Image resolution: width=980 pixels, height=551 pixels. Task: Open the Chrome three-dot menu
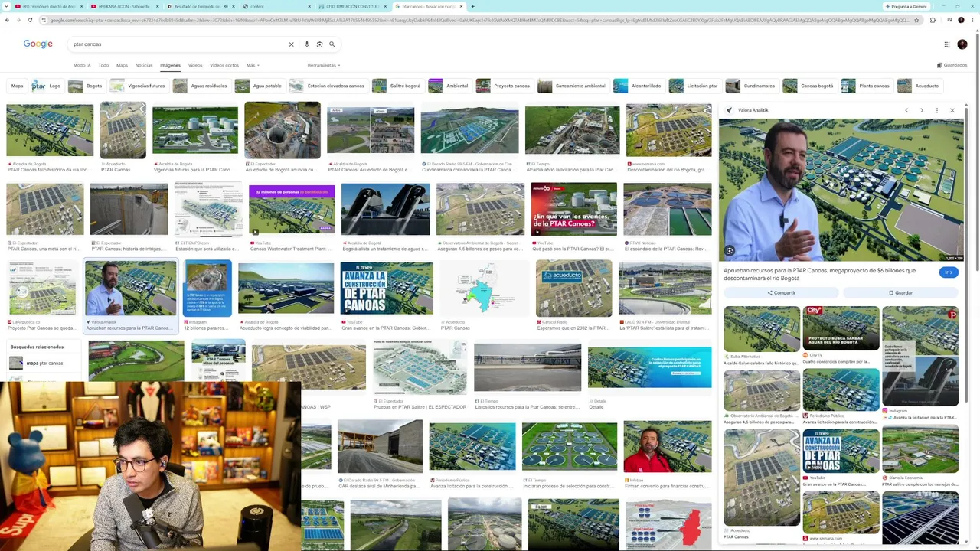(x=973, y=20)
